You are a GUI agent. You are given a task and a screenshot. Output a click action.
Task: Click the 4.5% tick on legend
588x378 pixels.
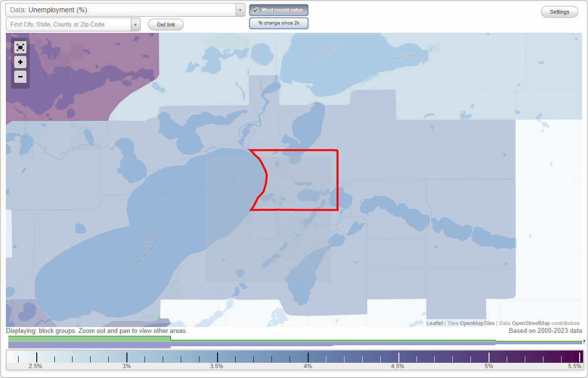click(398, 366)
